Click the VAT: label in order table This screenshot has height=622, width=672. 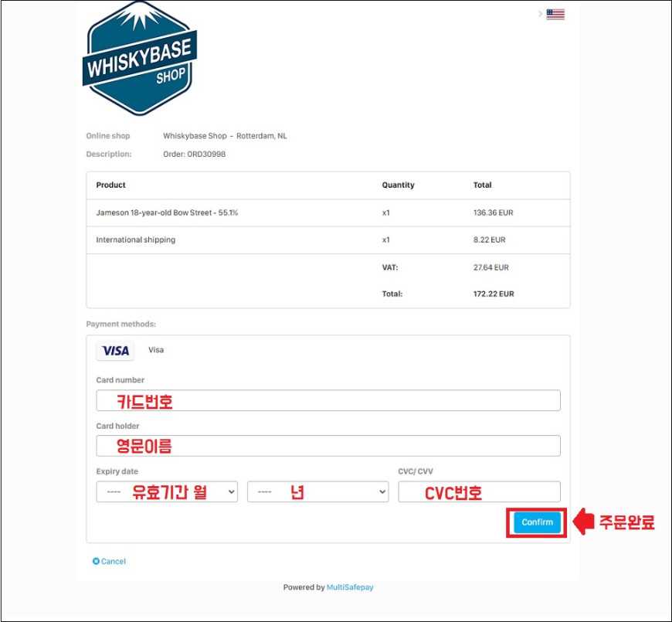(390, 267)
